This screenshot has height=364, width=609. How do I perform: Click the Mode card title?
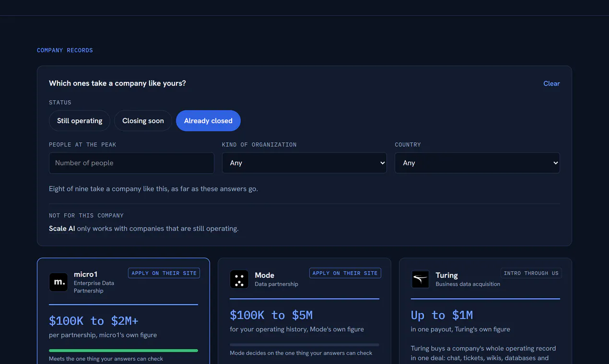click(x=265, y=275)
